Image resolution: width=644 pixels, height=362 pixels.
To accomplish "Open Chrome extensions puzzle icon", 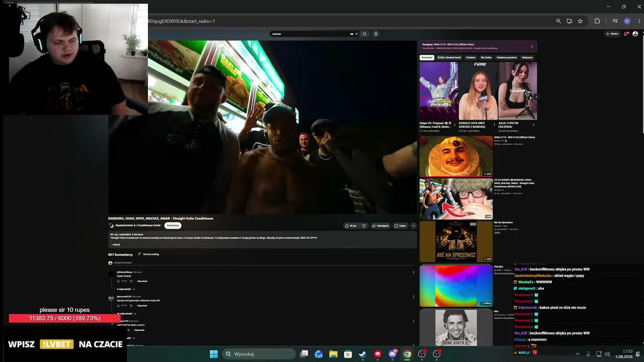I will point(597,21).
